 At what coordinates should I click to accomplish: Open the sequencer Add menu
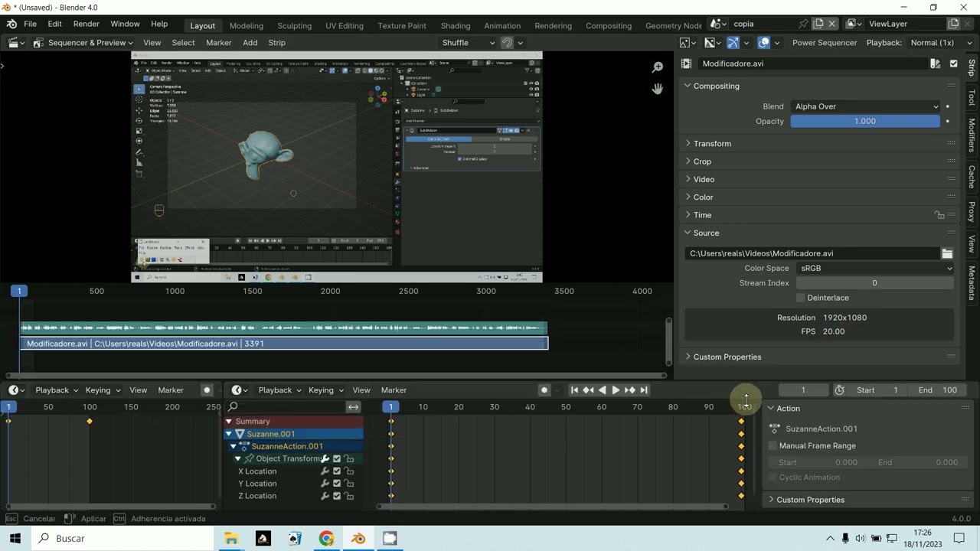point(250,43)
